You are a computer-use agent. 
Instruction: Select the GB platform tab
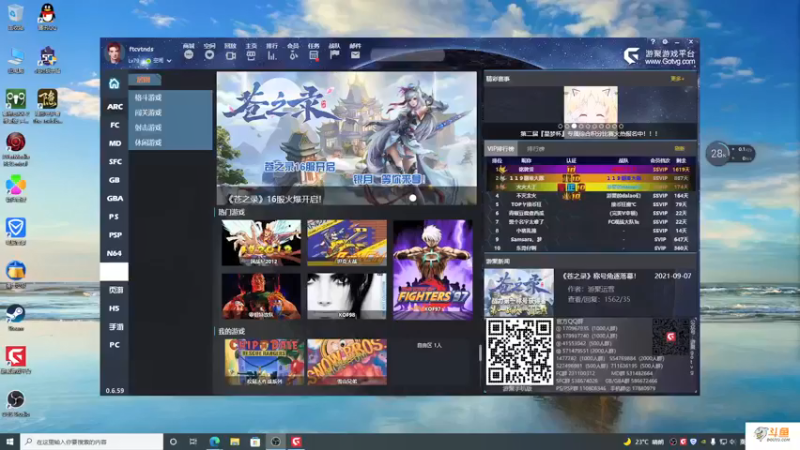pyautogui.click(x=114, y=180)
